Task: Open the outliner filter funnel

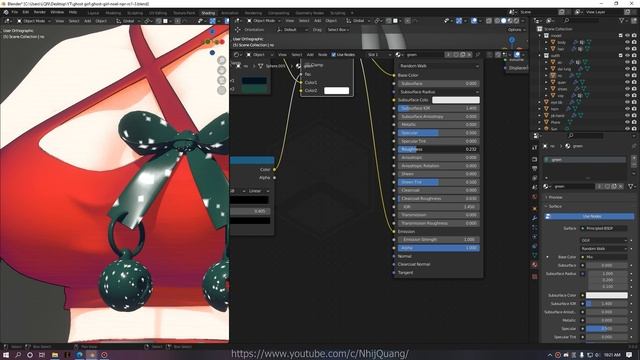Action: 622,20
